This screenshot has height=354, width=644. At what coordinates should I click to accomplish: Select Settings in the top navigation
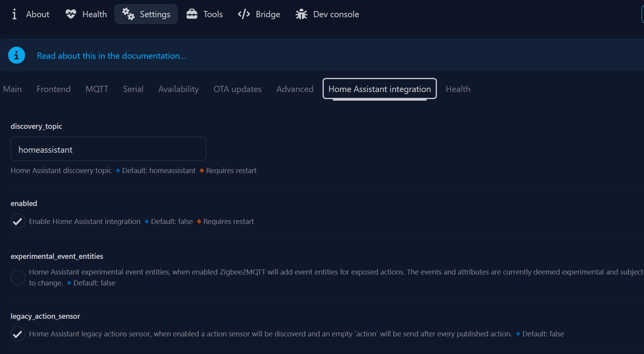tap(146, 14)
